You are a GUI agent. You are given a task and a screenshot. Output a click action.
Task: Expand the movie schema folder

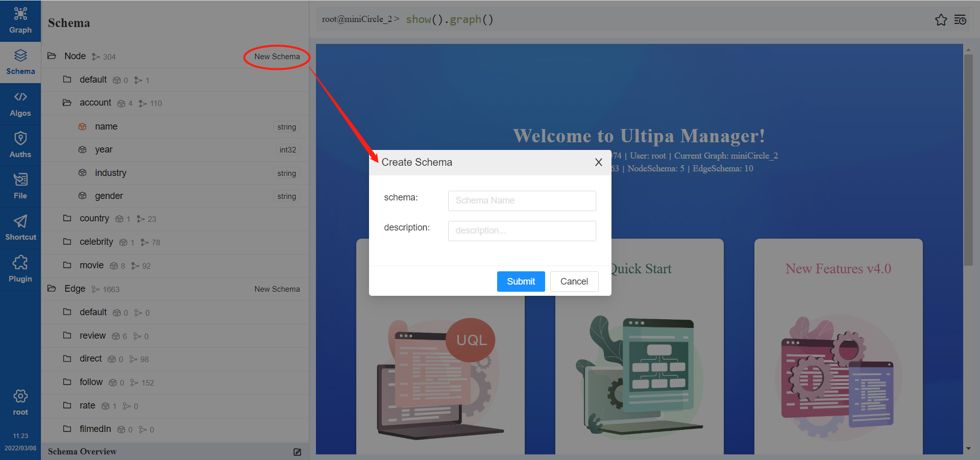tap(67, 265)
